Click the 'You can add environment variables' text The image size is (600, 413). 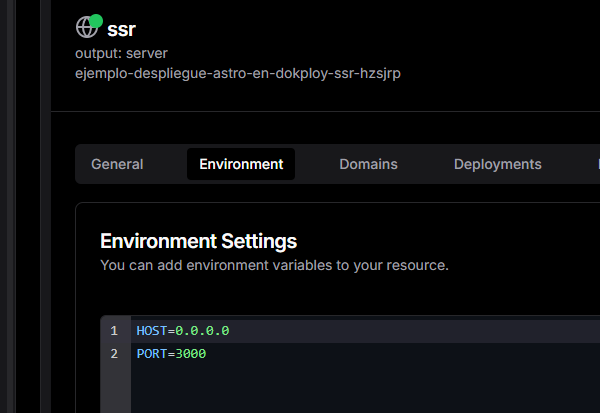[274, 265]
